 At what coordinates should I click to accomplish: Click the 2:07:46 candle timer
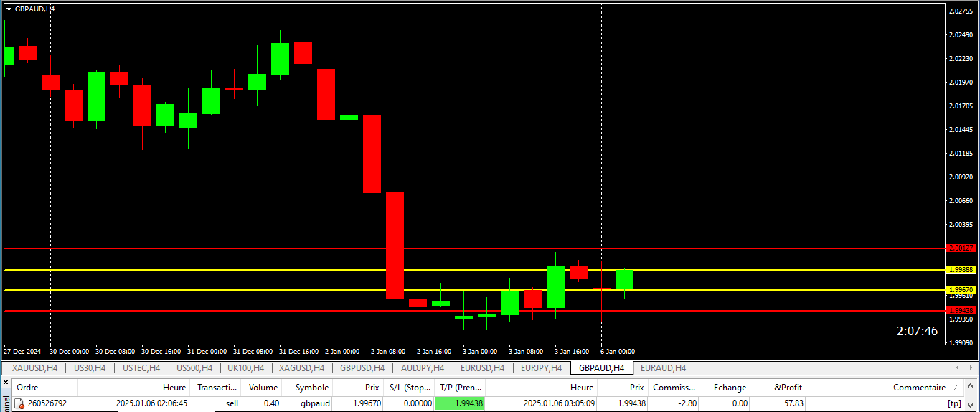tap(917, 331)
